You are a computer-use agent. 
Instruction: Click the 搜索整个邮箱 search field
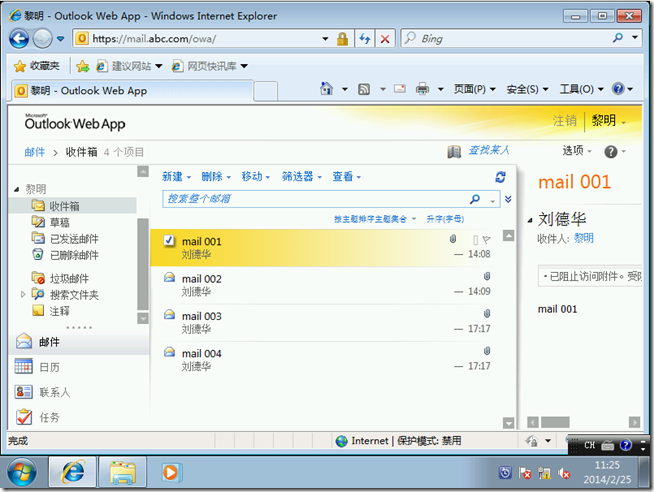tap(316, 199)
